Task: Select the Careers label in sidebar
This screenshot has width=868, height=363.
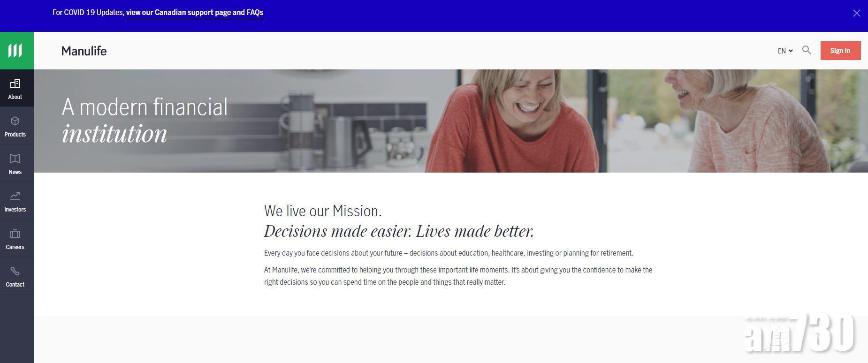Action: (x=15, y=247)
